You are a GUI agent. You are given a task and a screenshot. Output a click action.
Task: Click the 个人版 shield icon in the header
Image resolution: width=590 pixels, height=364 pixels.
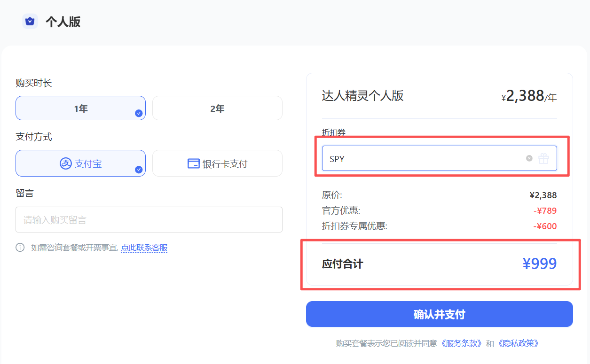pyautogui.click(x=30, y=21)
